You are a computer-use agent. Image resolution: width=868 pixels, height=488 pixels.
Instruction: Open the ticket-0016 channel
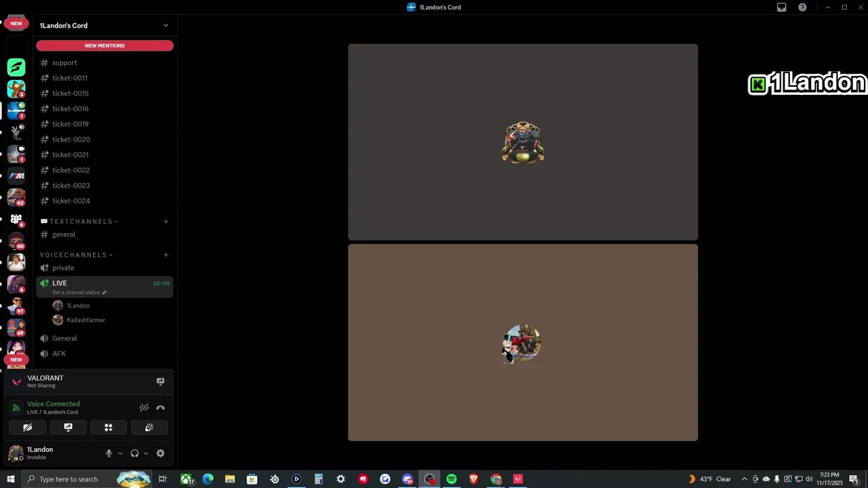(104, 108)
